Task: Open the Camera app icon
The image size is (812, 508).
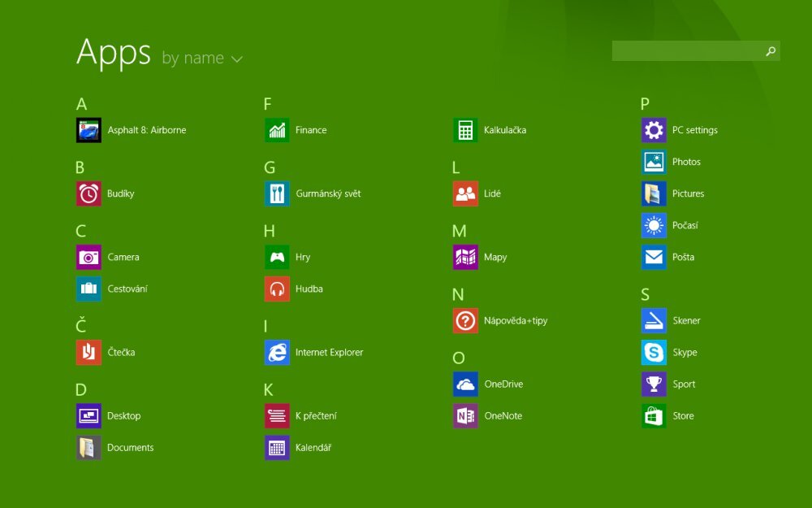Action: tap(89, 257)
